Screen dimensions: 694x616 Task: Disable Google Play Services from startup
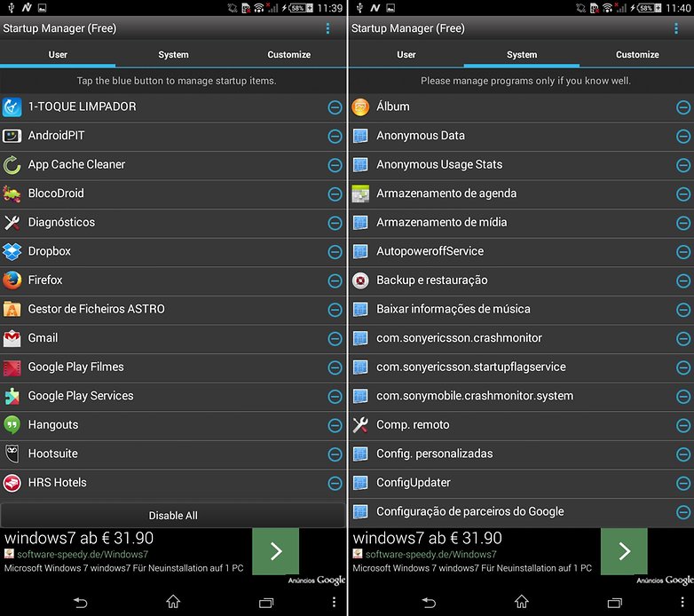335,397
